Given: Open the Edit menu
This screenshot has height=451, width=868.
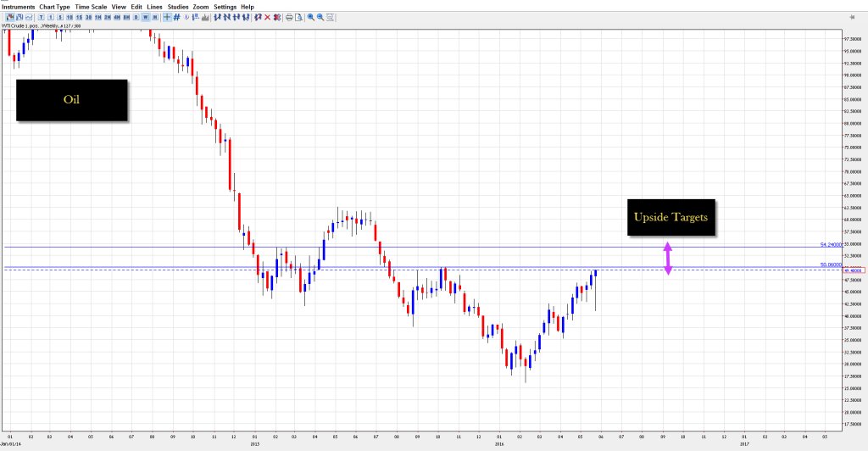Looking at the screenshot, I should tap(136, 7).
